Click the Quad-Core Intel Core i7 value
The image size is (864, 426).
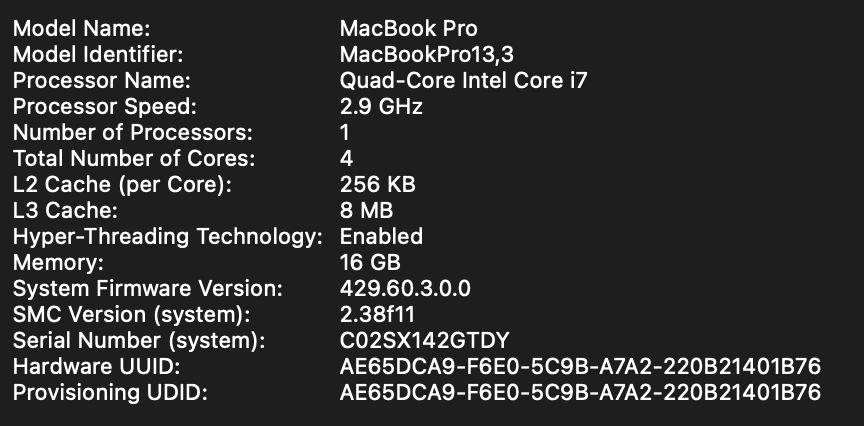[463, 80]
